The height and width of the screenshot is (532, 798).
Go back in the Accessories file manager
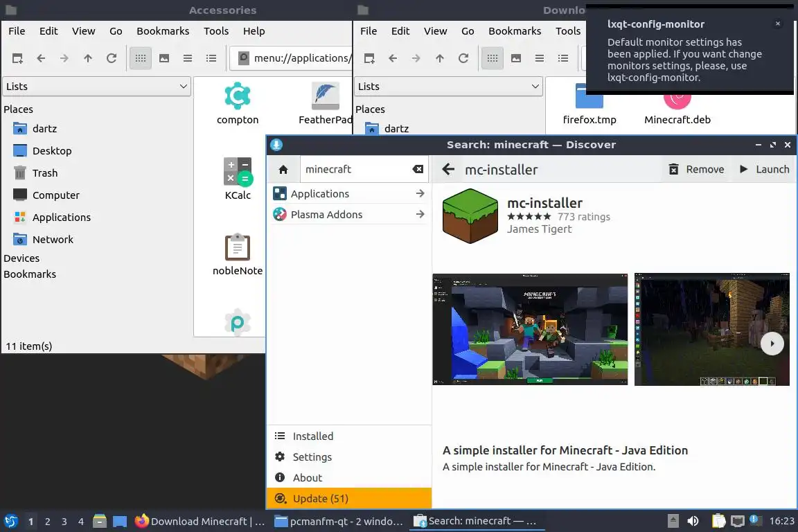(41, 58)
